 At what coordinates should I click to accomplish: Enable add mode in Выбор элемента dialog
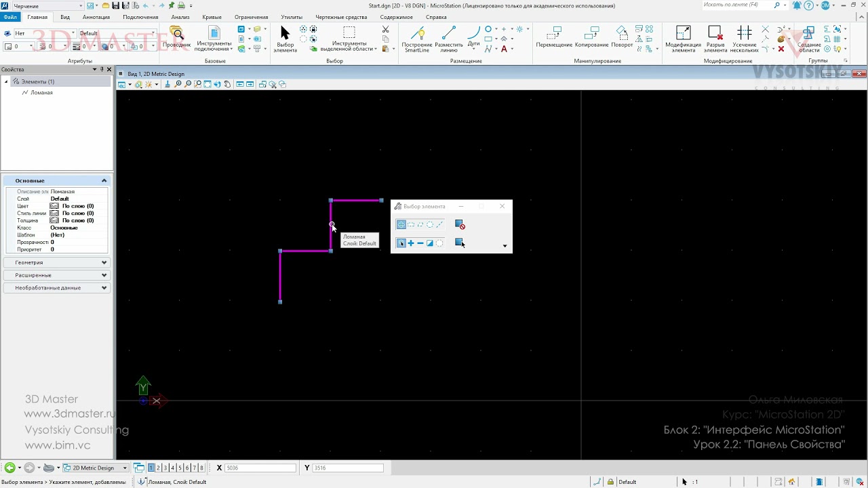[411, 243]
